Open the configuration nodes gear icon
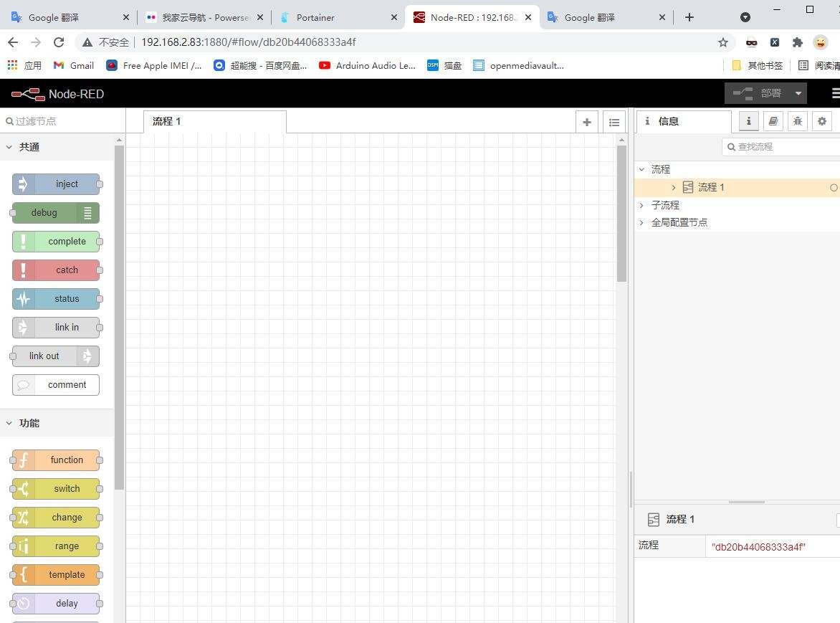Screen dimensions: 840x623 tap(821, 121)
